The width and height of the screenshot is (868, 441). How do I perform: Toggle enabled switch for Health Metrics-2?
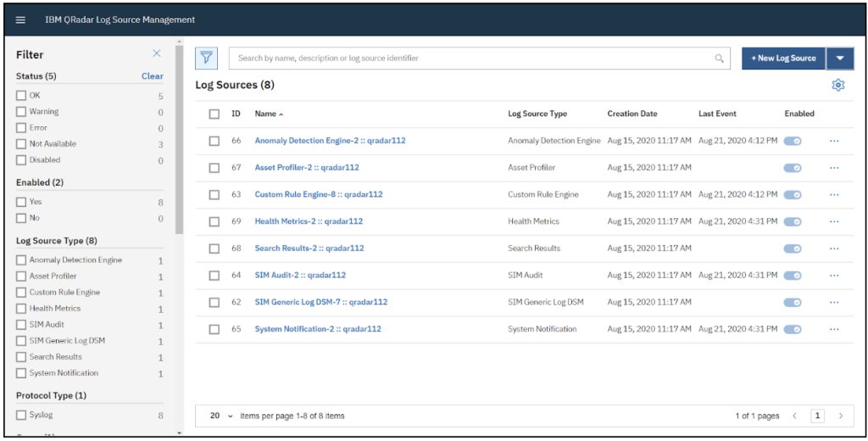793,221
